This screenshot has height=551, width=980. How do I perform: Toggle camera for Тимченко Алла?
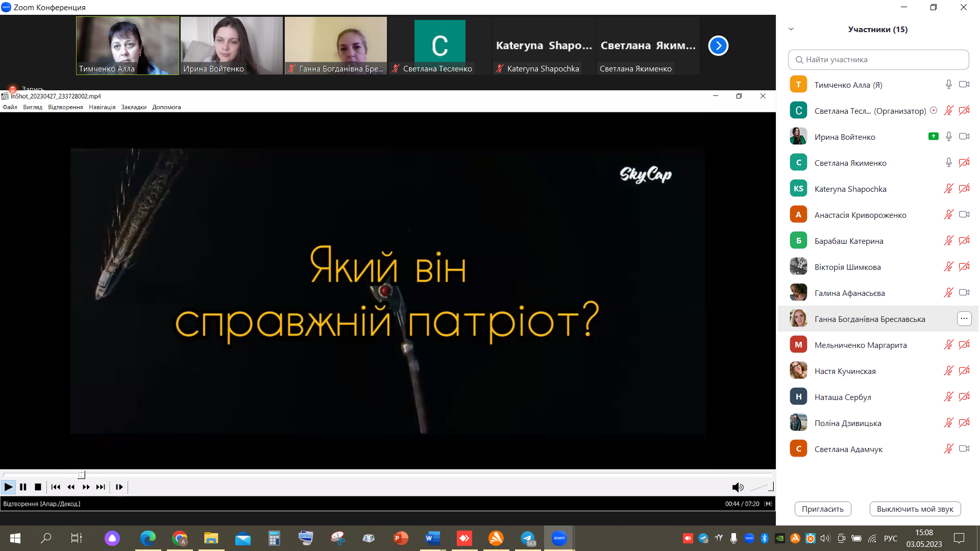964,85
